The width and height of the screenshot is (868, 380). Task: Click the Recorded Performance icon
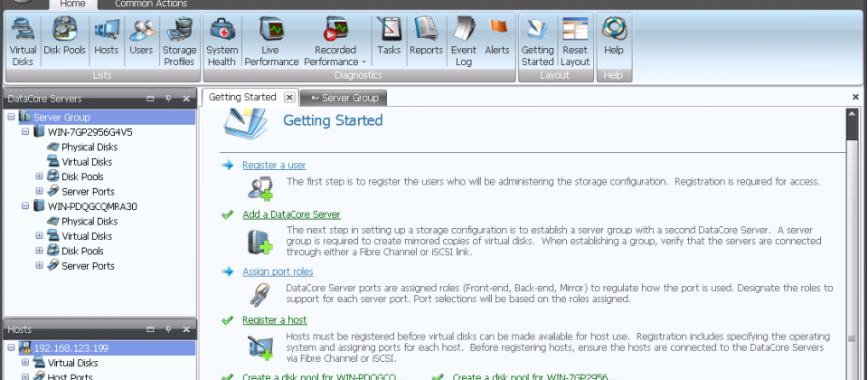[x=336, y=29]
